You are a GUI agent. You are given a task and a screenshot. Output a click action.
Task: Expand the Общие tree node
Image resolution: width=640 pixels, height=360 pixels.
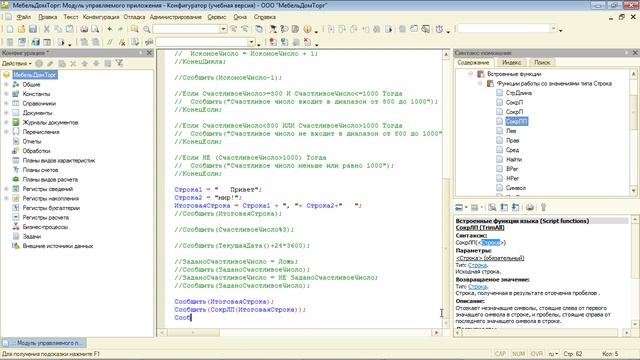point(6,84)
